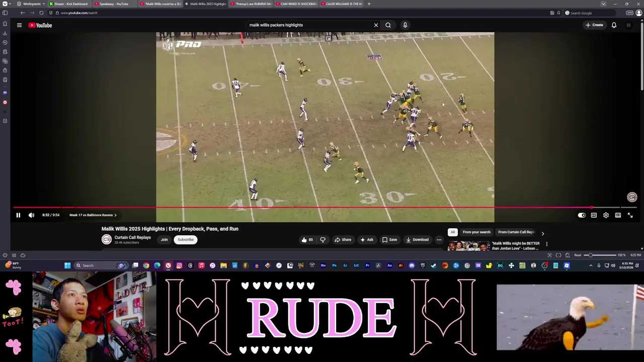
Task: Open the Premiere Pro taskbar icon
Action: click(367, 265)
